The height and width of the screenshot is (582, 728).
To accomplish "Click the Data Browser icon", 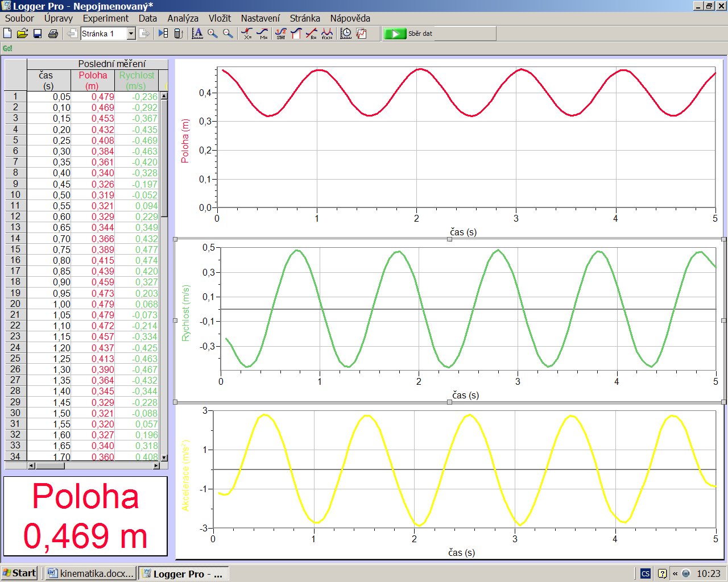I will point(163,34).
